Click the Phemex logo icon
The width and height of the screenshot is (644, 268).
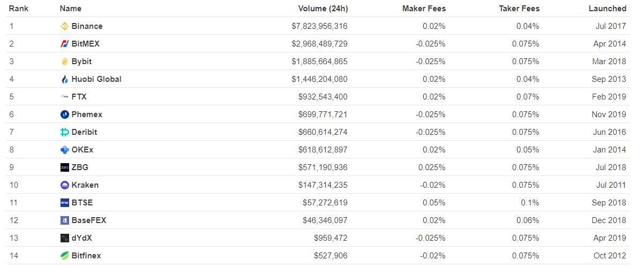[x=65, y=114]
